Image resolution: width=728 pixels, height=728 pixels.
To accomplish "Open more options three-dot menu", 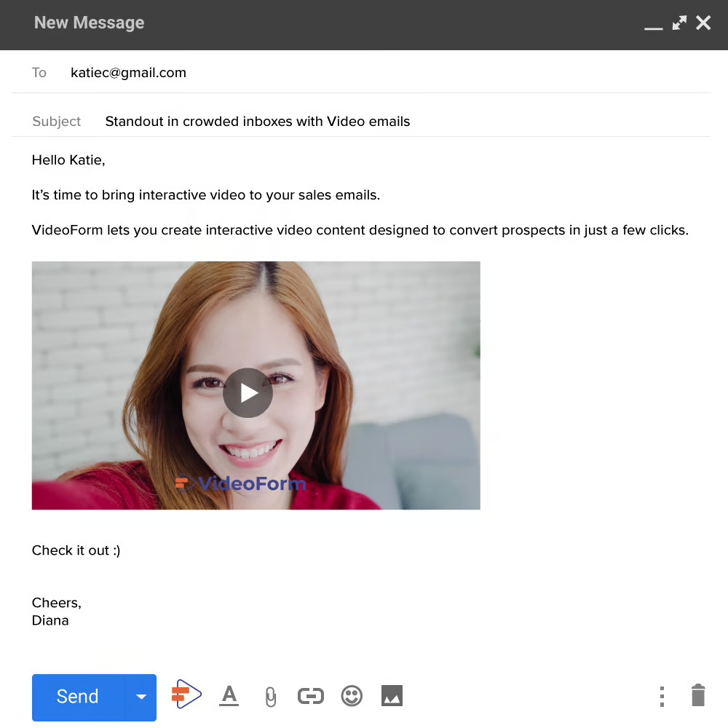I will pyautogui.click(x=662, y=697).
